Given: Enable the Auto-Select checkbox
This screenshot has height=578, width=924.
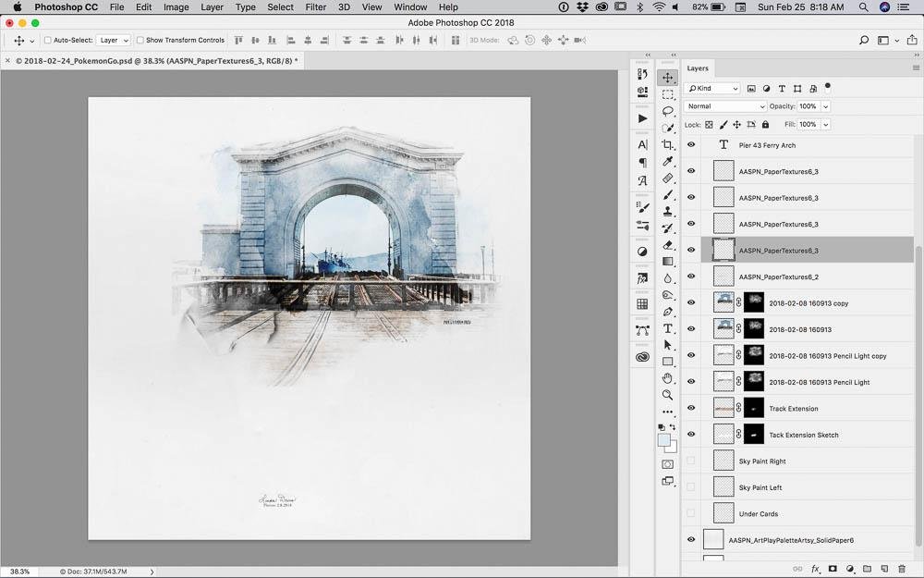Looking at the screenshot, I should [48, 40].
